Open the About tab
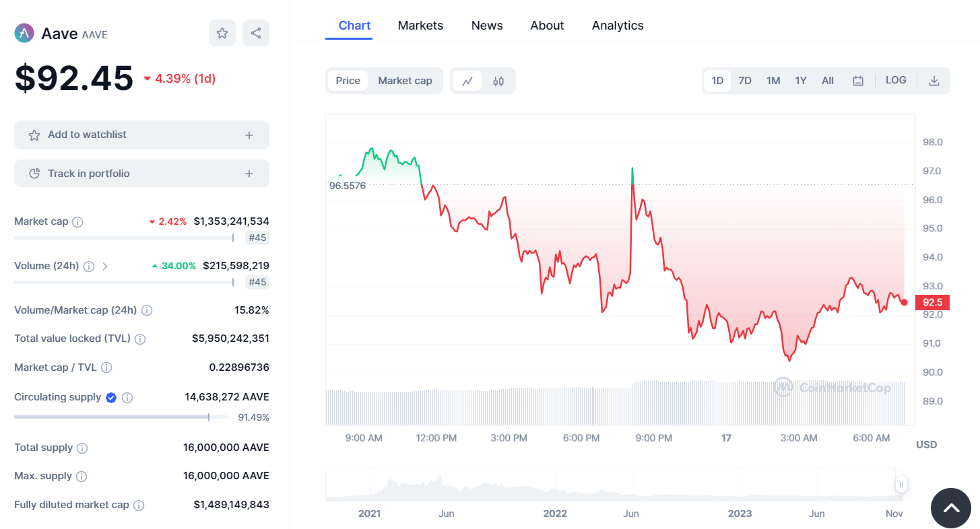980x529 pixels. [547, 26]
